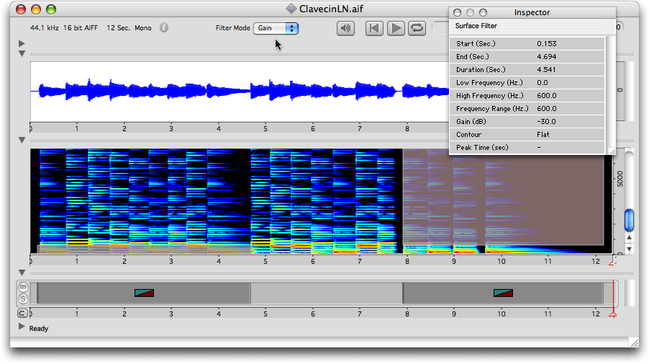Click the red marker on the spectrogram ruler

[x=611, y=263]
